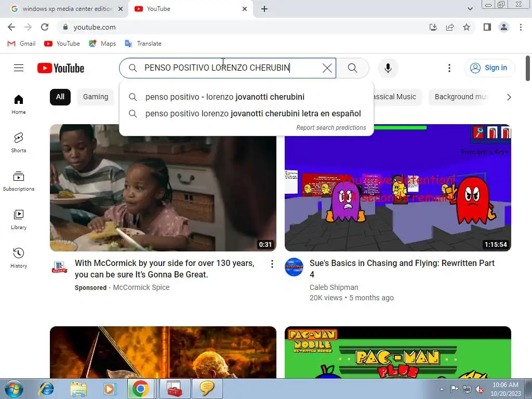Open the Caleb Shipman channel name link
Viewport: 532px width, 399px height.
[x=334, y=287]
